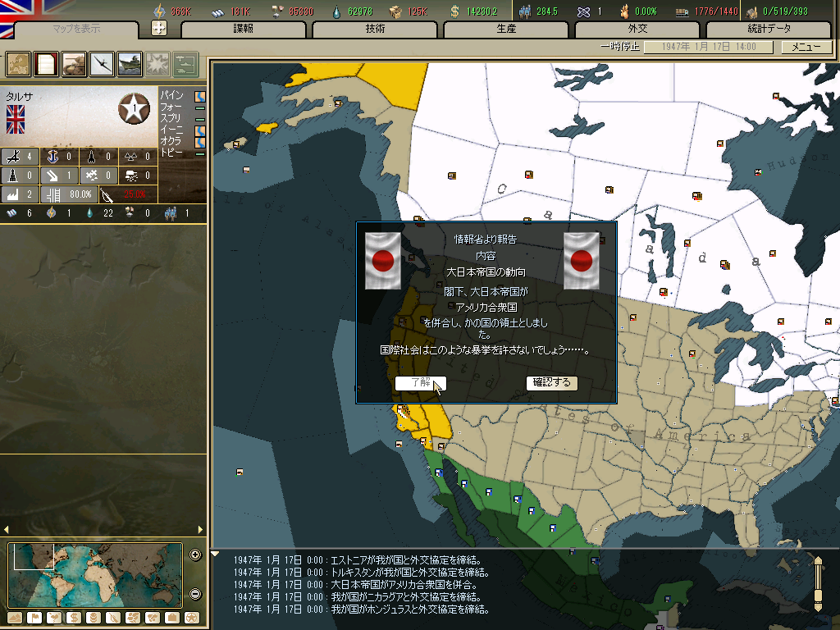
Task: Open the 外交 tab
Action: (x=637, y=30)
